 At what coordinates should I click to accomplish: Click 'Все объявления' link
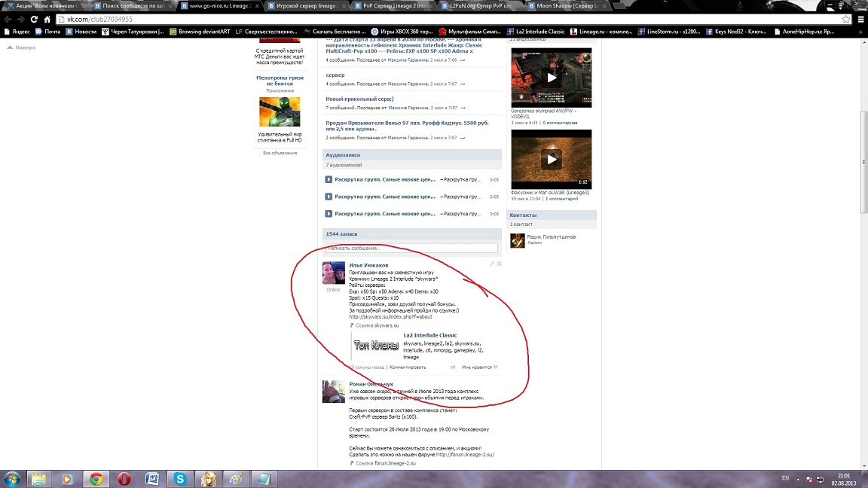click(x=280, y=153)
